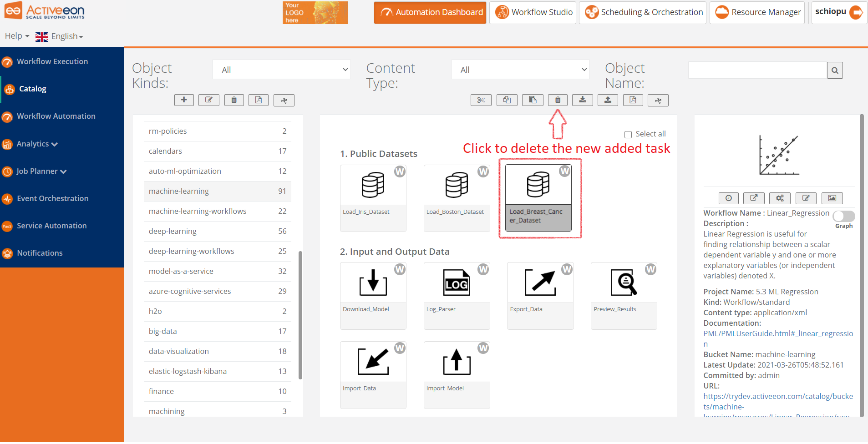868x444 pixels.
Task: Open revision history clock icon
Action: tap(729, 198)
